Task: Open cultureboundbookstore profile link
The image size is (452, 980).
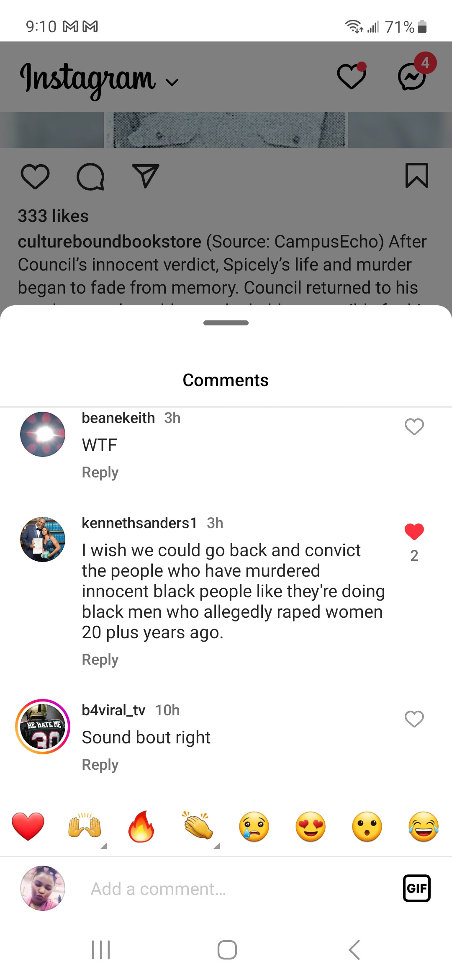Action: (x=110, y=242)
